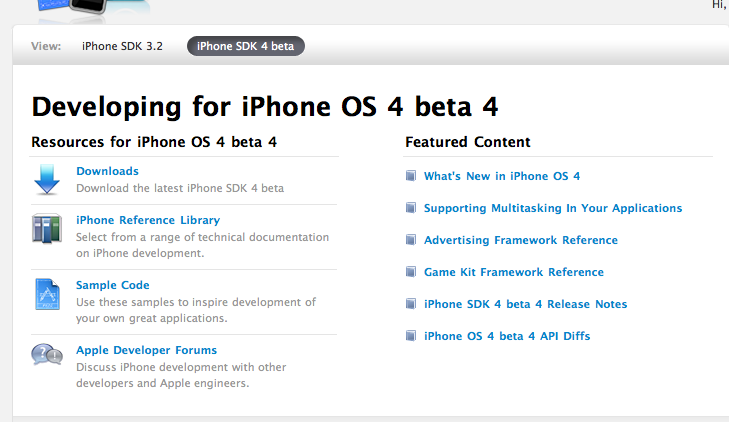Screen dimensions: 729x422
Task: Open iPhone SDK 4 beta 4 Release Notes
Action: [525, 304]
